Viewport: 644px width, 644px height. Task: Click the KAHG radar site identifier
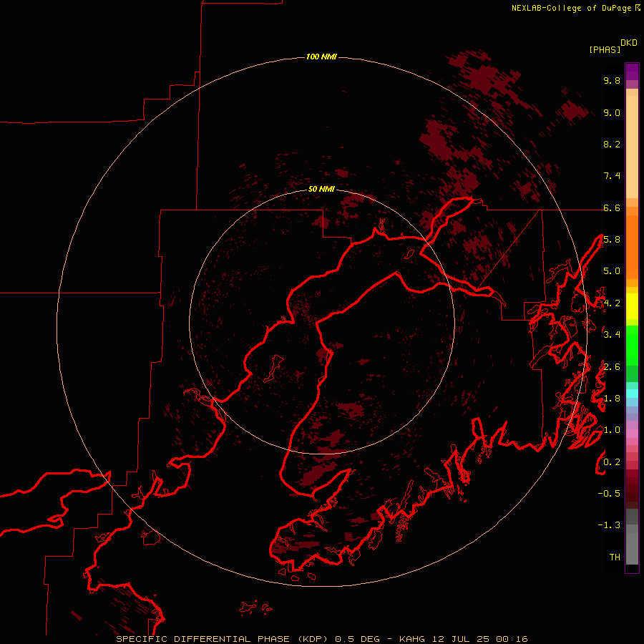(x=413, y=639)
